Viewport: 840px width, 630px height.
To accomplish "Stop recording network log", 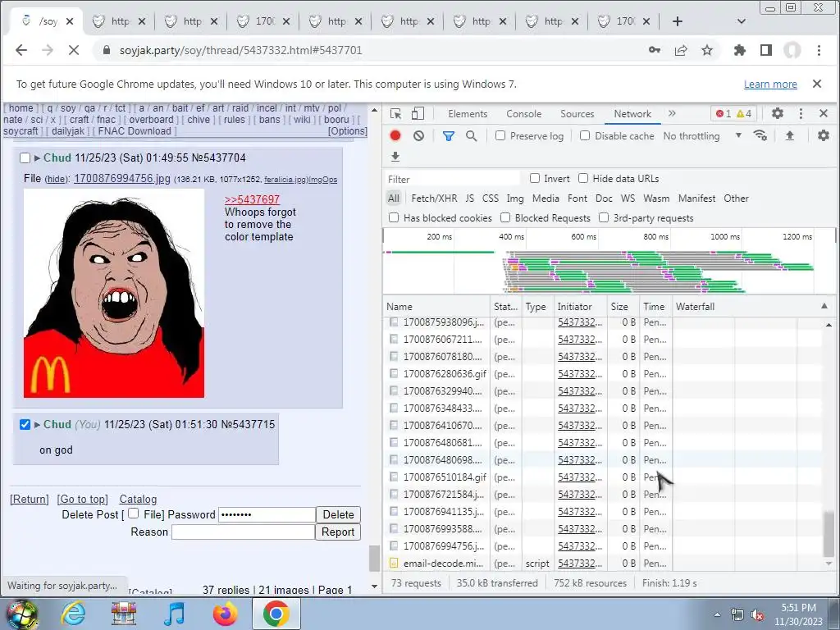I will coord(395,135).
